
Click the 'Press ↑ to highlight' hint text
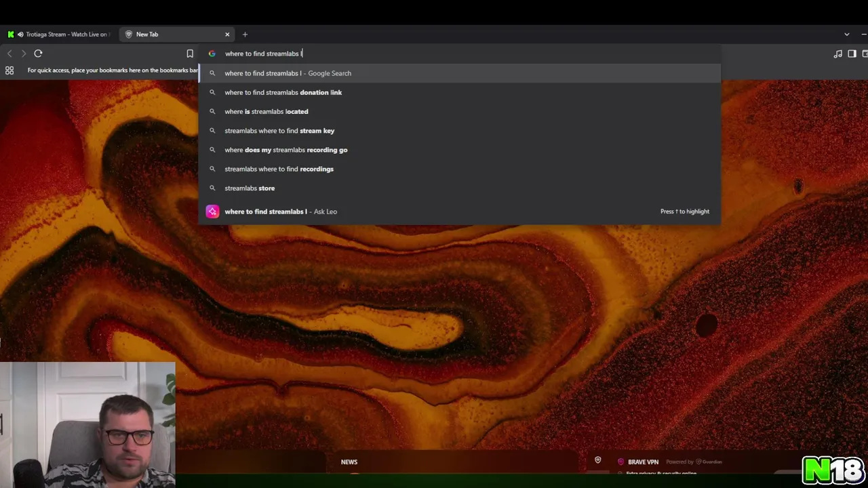(x=685, y=211)
